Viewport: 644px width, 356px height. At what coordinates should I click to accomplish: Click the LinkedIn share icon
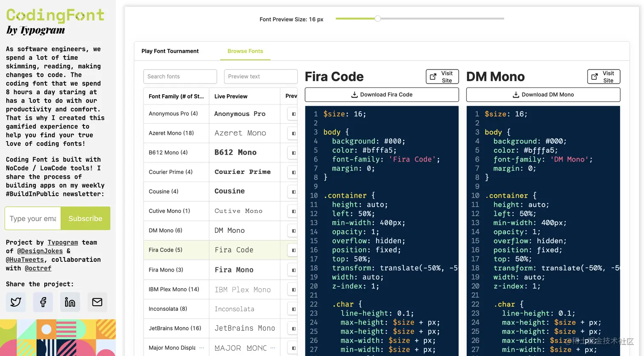(x=70, y=302)
